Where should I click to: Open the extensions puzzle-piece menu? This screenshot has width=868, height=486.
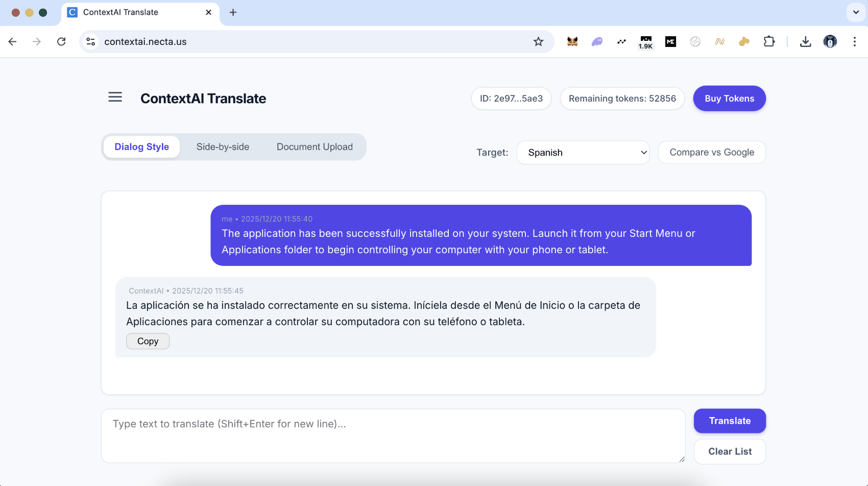coord(769,41)
